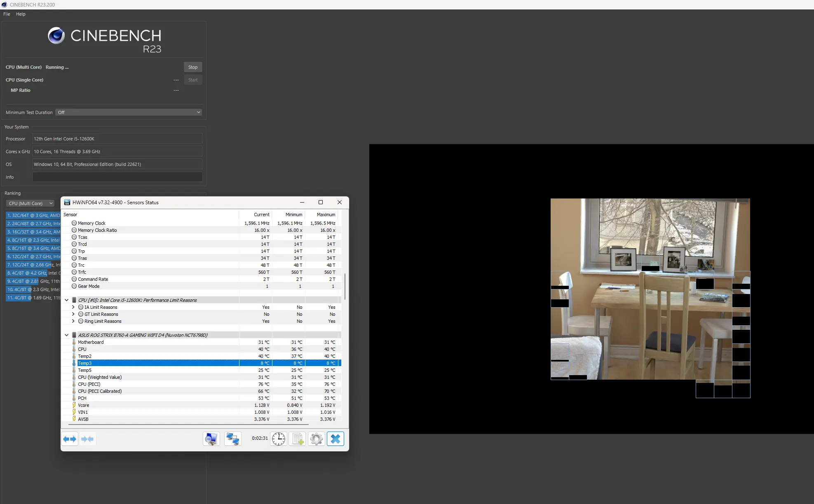Open HWiNFO remote network monitors icon

tap(233, 439)
